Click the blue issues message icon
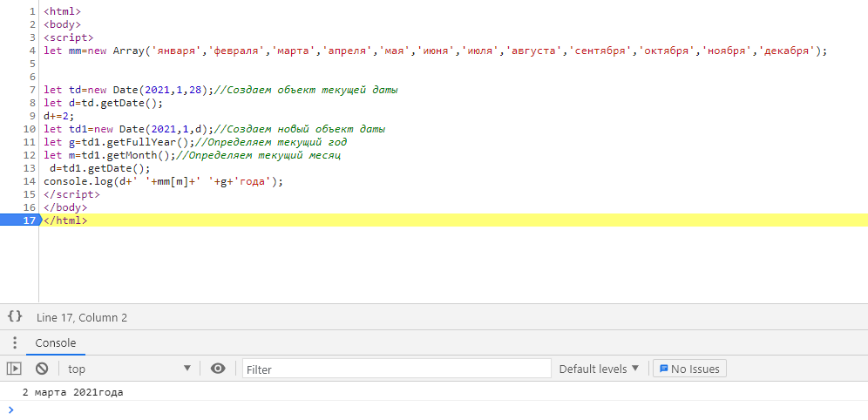The width and height of the screenshot is (868, 420). point(662,369)
